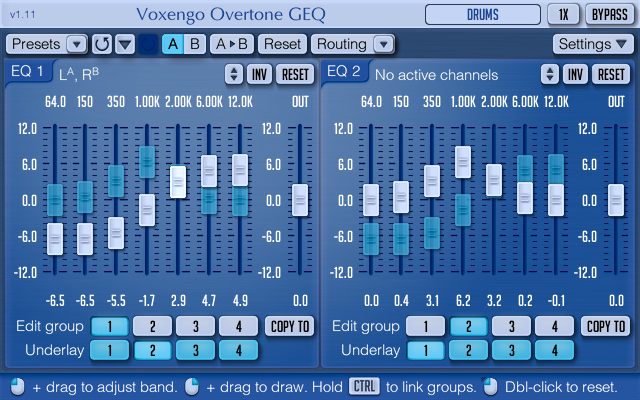The image size is (640, 400).
Task: Click EQ 2 350 band slider handle
Action: click(432, 181)
